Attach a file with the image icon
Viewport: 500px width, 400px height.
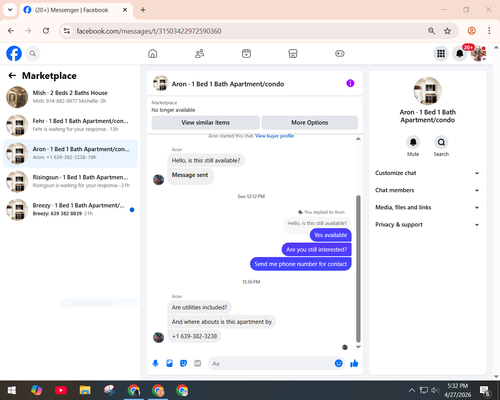pos(169,363)
